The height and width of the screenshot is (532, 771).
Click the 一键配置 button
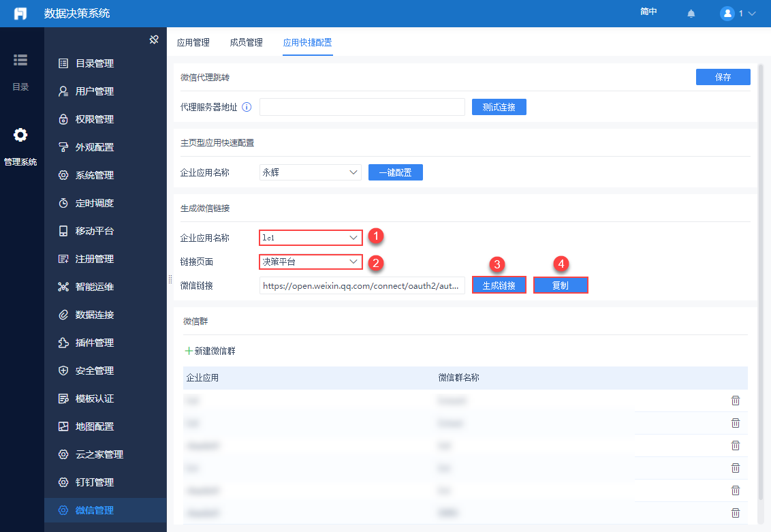(395, 172)
